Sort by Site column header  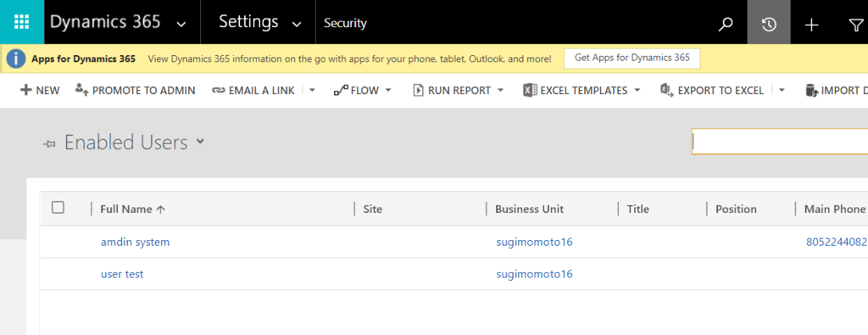point(373,209)
